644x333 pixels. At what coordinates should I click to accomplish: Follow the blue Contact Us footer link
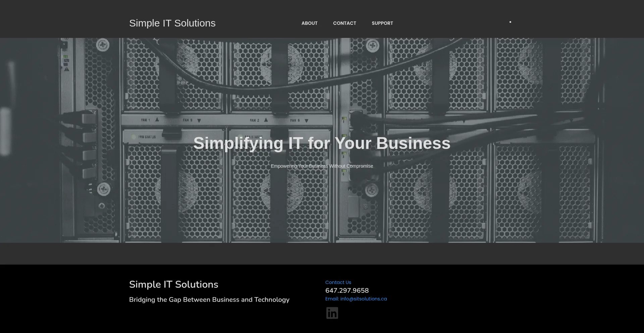tap(338, 282)
